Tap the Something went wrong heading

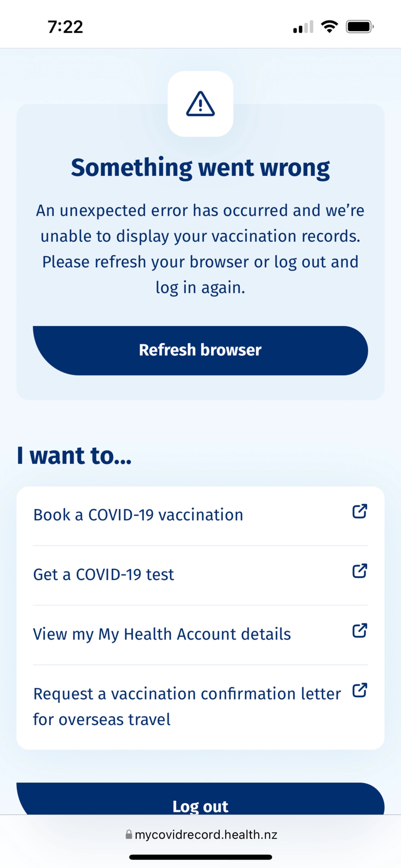coord(200,168)
